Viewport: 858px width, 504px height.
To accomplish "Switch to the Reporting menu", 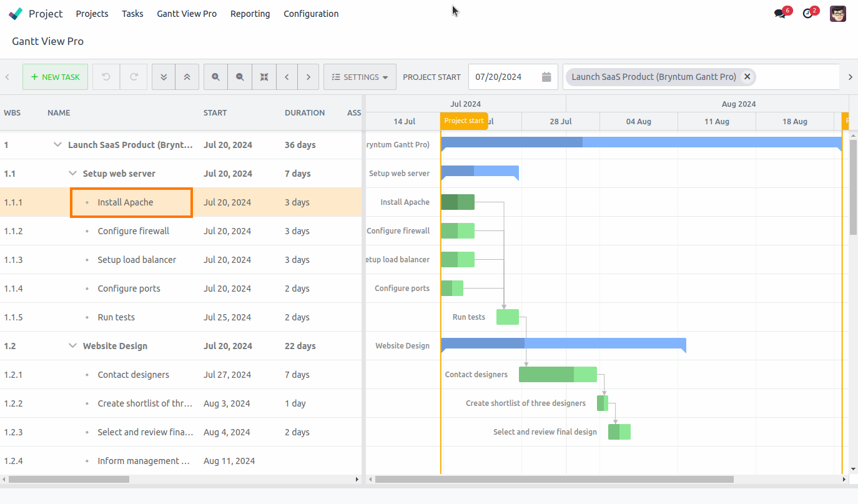I will (250, 13).
